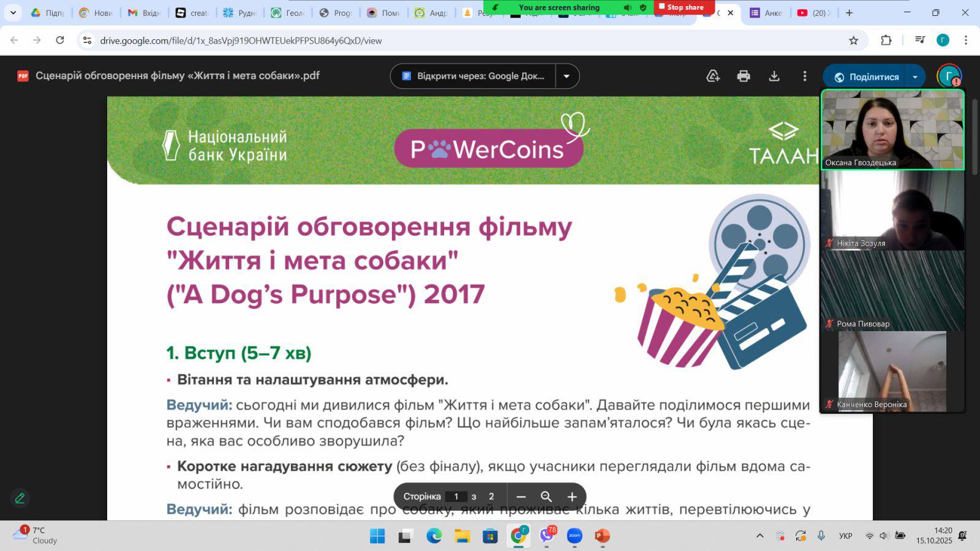980x551 pixels.
Task: Expand the Поділитися button dropdown arrow
Action: click(x=915, y=77)
